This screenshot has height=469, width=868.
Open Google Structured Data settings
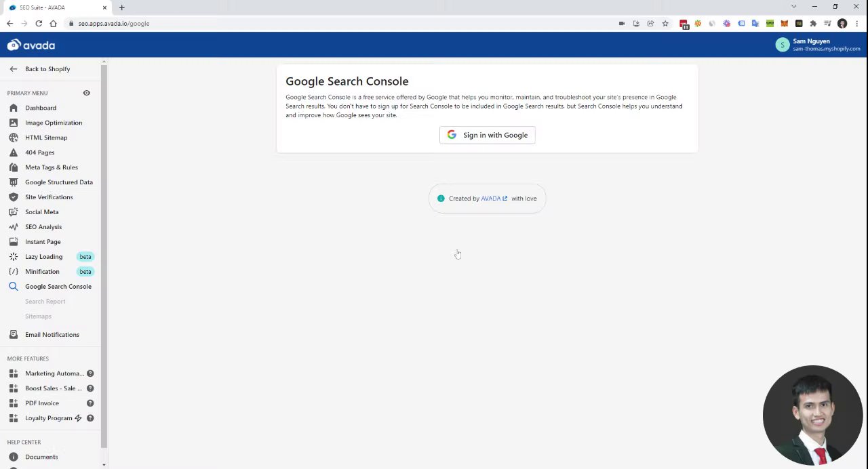(x=59, y=182)
